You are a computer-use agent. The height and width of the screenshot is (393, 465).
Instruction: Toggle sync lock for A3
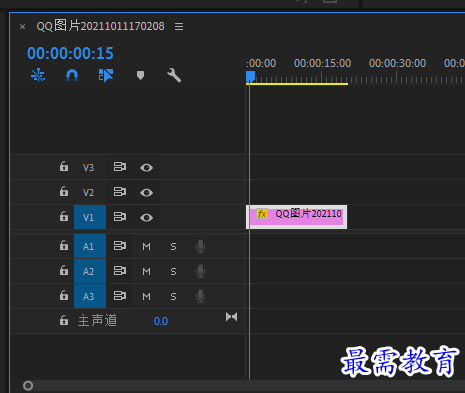click(x=120, y=296)
